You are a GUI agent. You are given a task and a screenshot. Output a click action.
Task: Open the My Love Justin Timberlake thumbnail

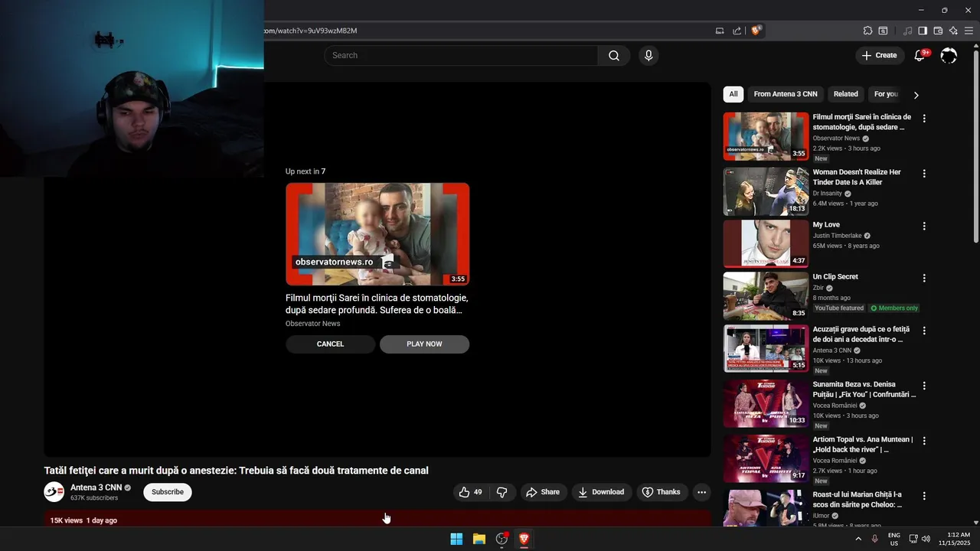click(766, 244)
